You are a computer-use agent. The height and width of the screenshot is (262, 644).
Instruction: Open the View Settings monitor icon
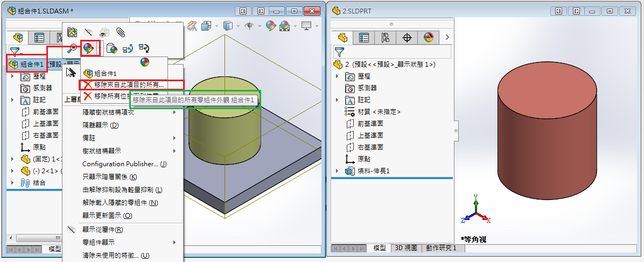pyautogui.click(x=306, y=26)
